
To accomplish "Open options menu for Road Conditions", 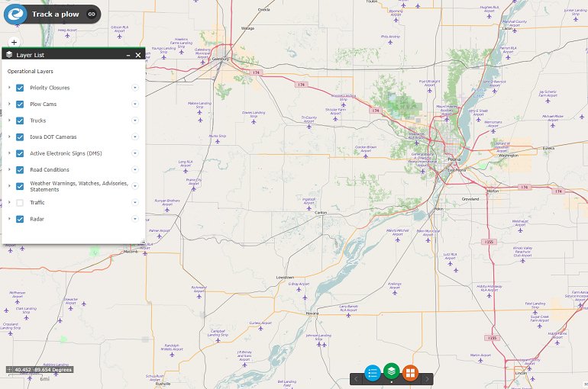I will 135,169.
